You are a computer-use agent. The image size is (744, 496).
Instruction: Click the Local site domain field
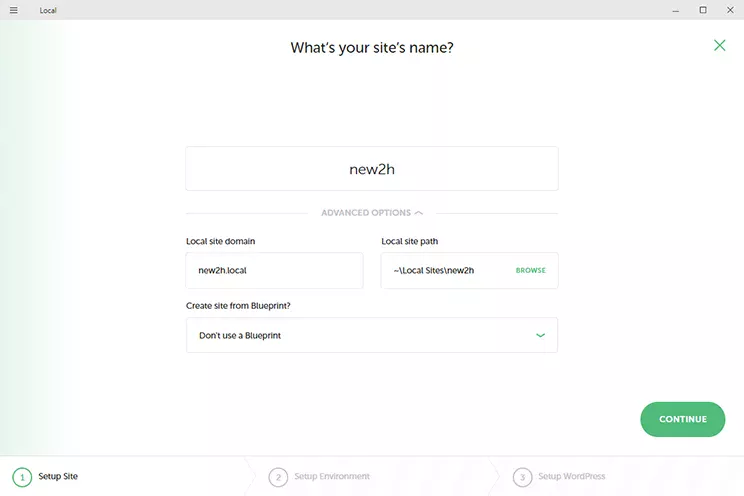point(274,271)
